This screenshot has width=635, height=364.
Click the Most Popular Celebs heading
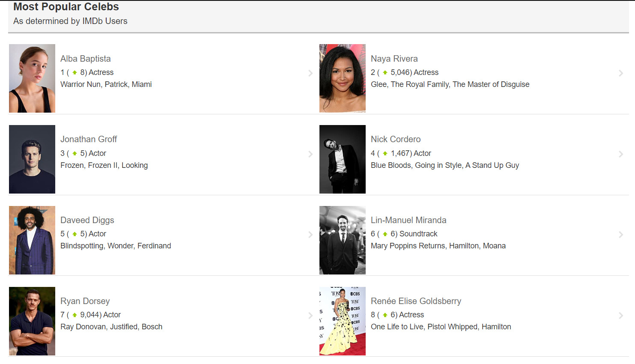pyautogui.click(x=66, y=6)
